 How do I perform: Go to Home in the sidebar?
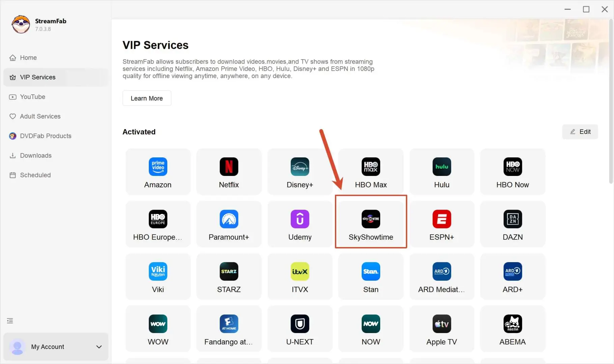pyautogui.click(x=56, y=58)
